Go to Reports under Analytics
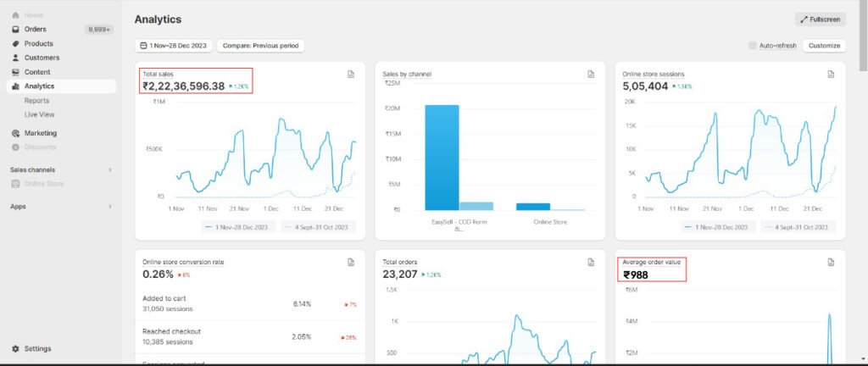 tap(36, 100)
